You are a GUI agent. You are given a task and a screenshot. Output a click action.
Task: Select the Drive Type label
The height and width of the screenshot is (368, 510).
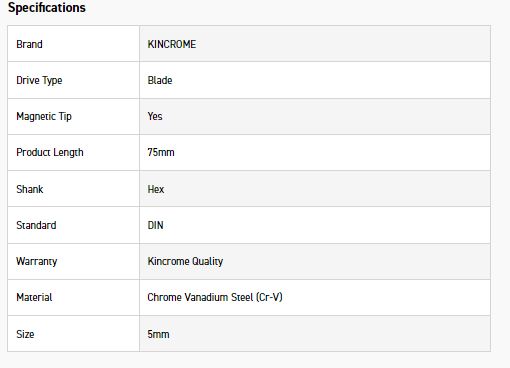point(39,80)
